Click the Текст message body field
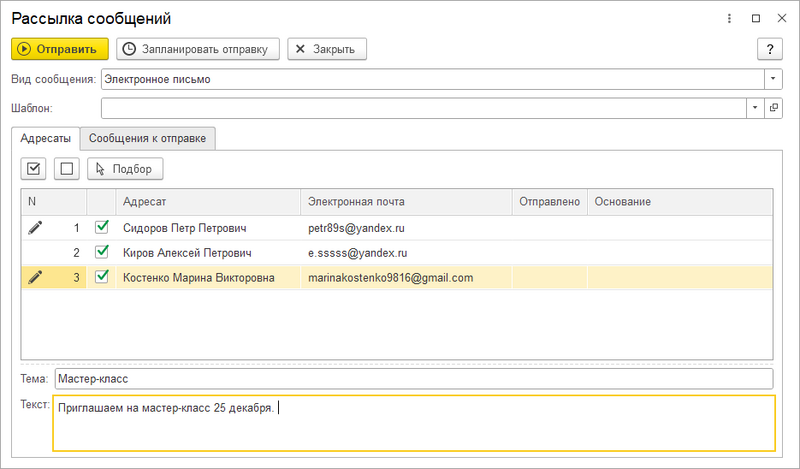The image size is (800, 469). tap(414, 423)
